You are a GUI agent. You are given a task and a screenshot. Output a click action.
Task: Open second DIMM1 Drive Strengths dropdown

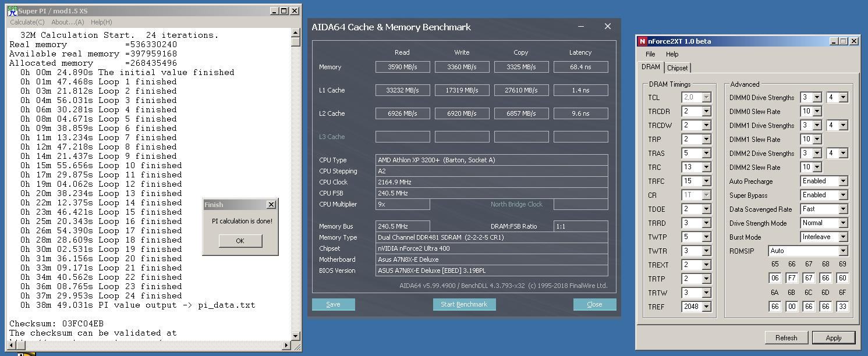click(842, 126)
